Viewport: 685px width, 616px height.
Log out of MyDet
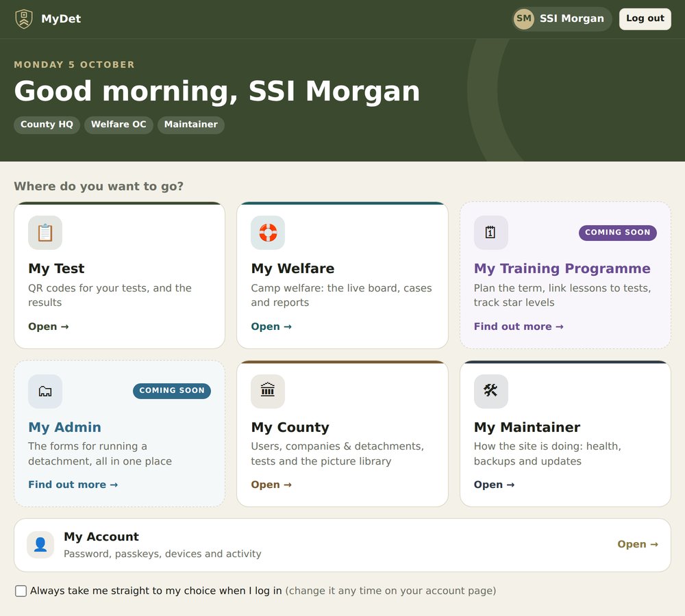click(645, 18)
